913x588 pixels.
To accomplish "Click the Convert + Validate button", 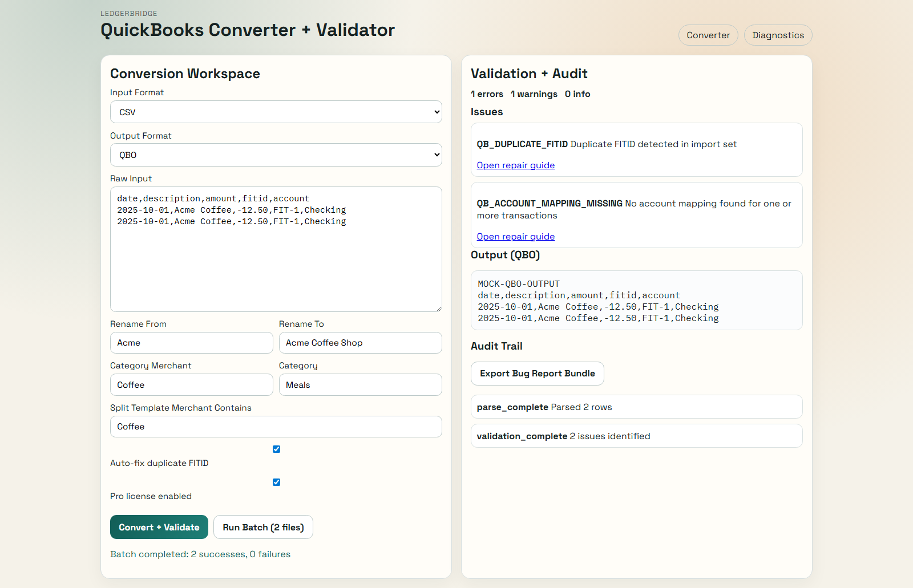I will [159, 527].
